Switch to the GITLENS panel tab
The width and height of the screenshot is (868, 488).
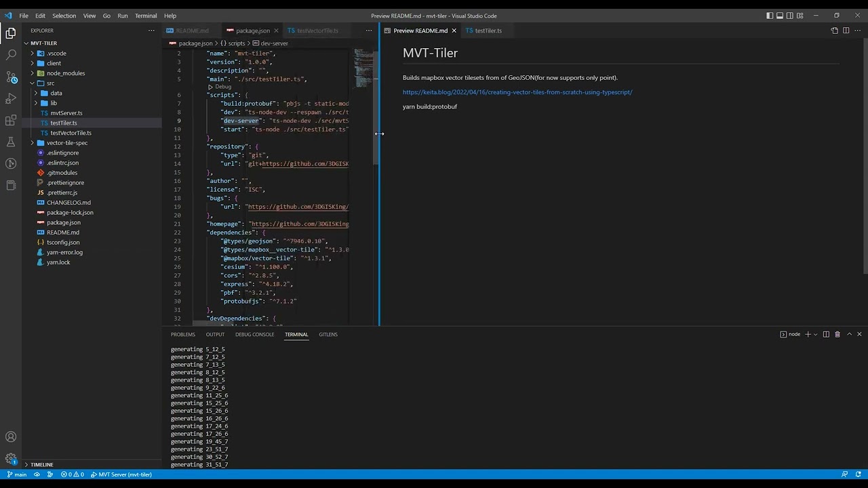click(x=328, y=334)
